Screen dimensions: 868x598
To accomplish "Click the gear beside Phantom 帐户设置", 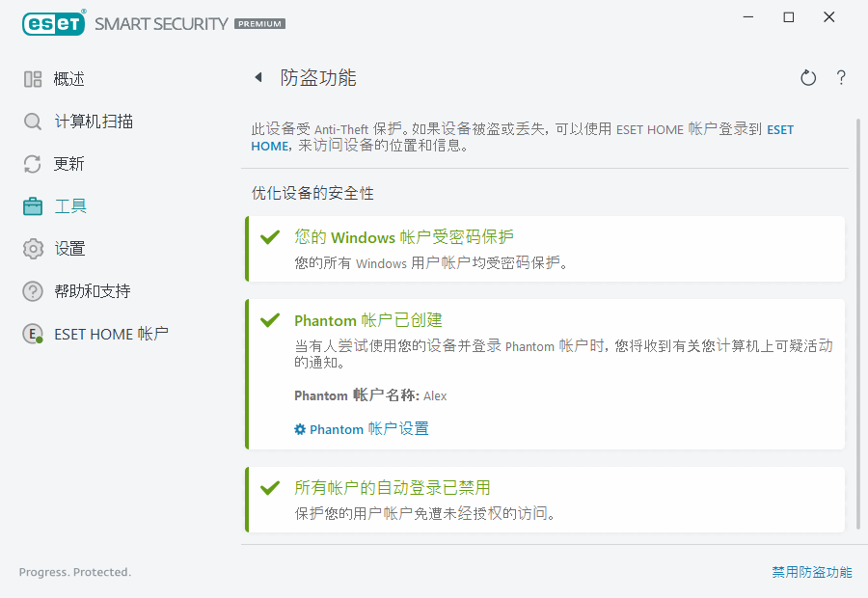I will (299, 428).
